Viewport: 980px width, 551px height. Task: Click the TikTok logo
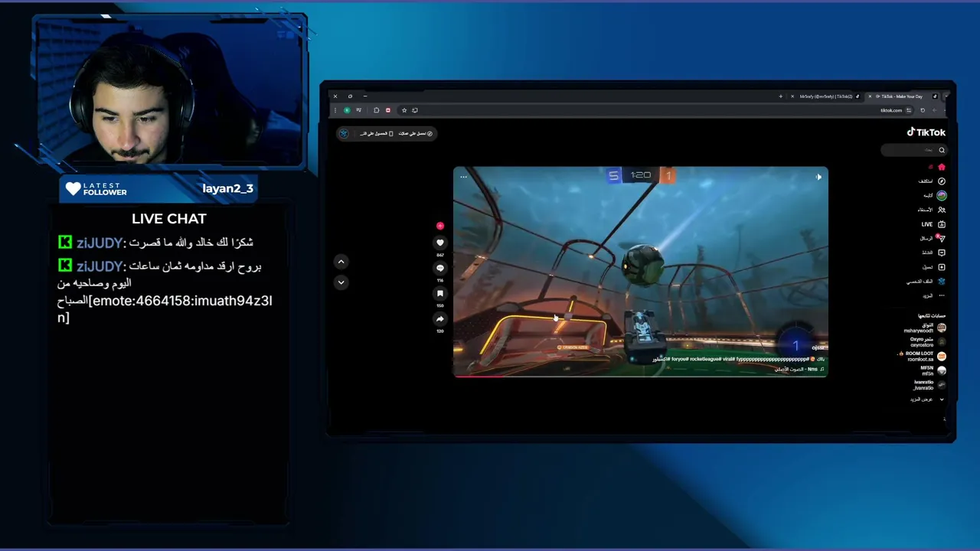click(926, 132)
